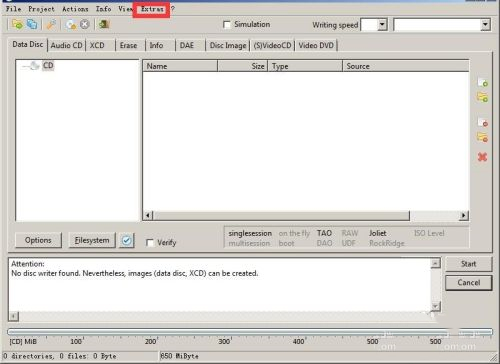
Task: Click the orange tools toolbar icon
Action: tap(51, 24)
